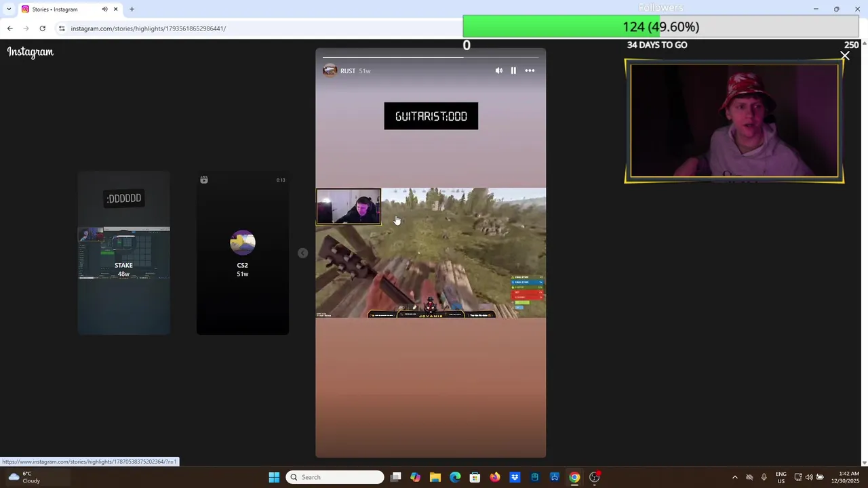
Task: Open the story three-dots options menu
Action: click(x=530, y=70)
